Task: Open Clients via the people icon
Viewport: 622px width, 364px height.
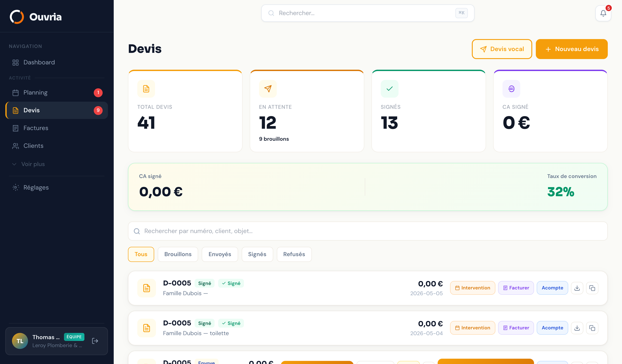Action: (x=16, y=146)
